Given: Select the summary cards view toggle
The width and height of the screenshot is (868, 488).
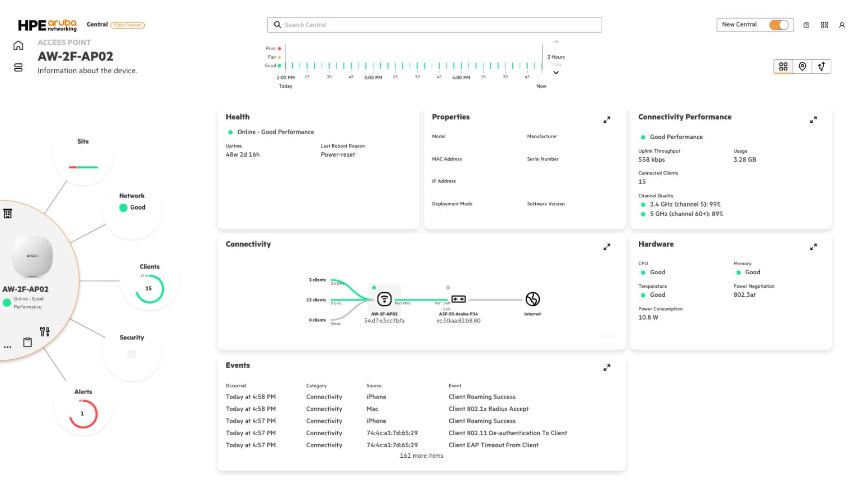Looking at the screenshot, I should click(x=783, y=67).
